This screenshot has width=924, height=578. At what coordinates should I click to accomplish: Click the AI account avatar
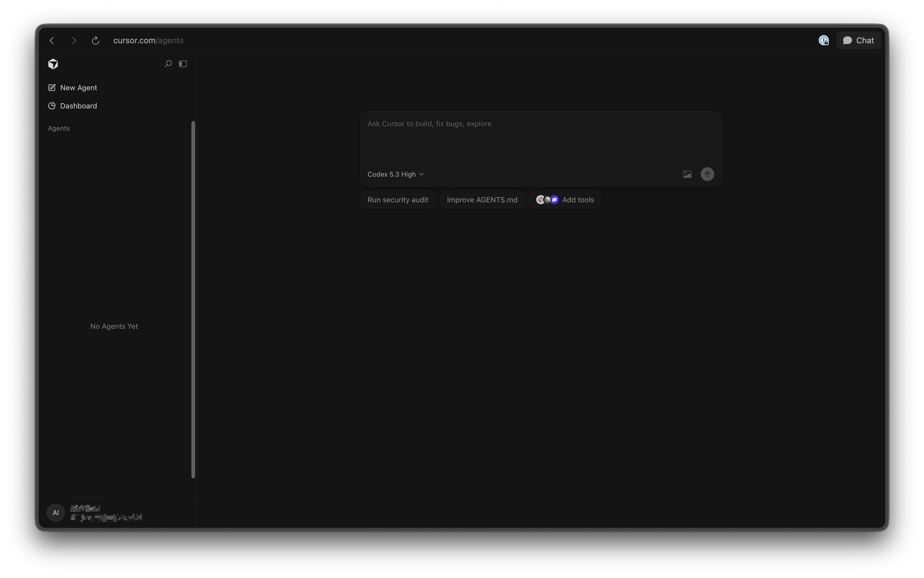point(56,512)
